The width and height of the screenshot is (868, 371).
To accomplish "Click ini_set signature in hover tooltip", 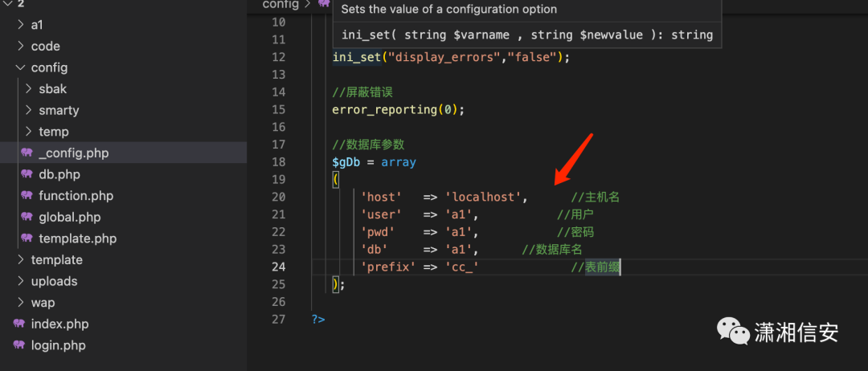I will point(527,35).
